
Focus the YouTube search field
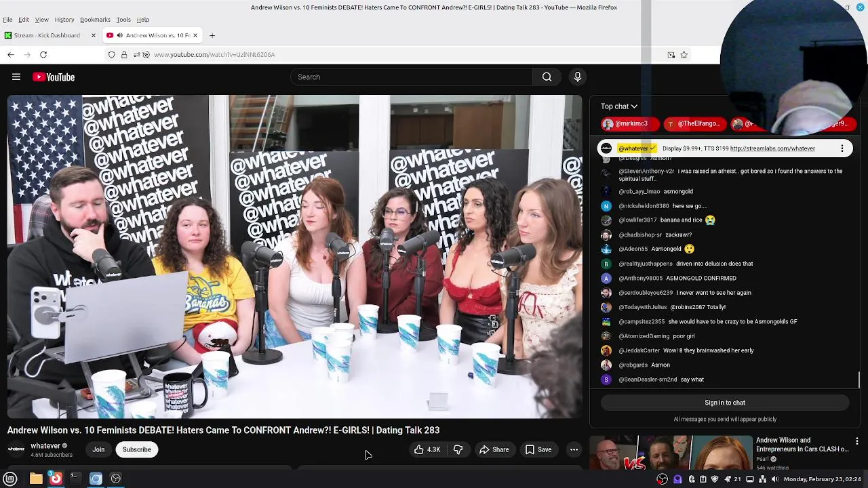pos(412,77)
